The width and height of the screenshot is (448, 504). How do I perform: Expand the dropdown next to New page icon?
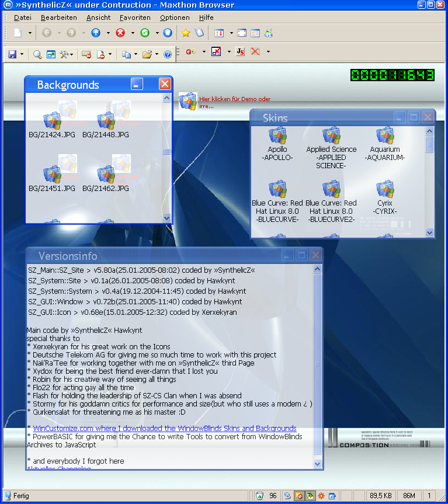[30, 33]
